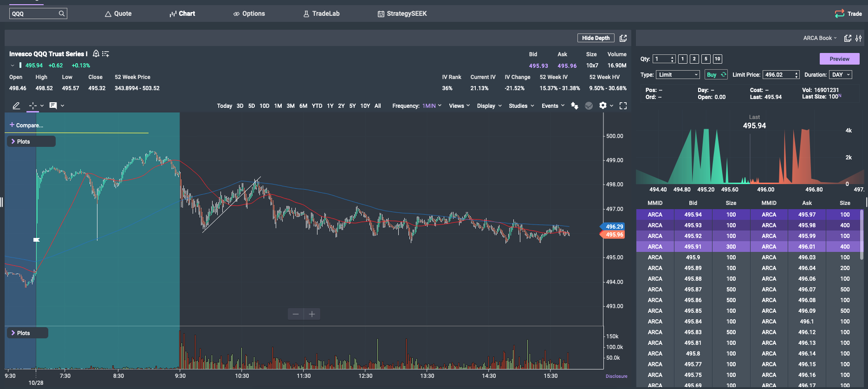This screenshot has height=389, width=868.
Task: Select the 1M chart time range
Action: (278, 106)
